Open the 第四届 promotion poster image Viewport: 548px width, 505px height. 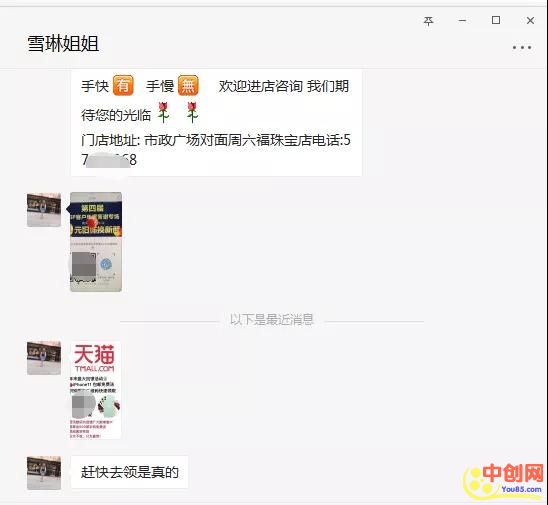96,242
